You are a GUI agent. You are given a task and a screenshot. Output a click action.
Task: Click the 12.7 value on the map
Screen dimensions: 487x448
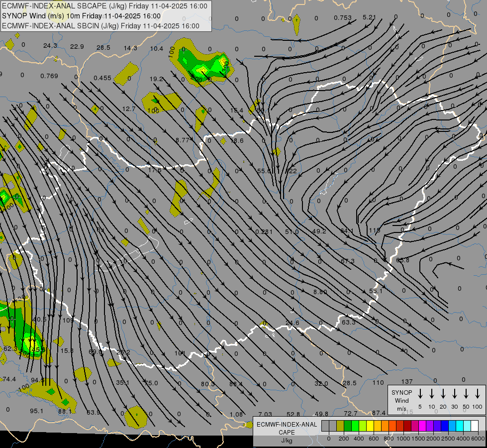pyautogui.click(x=129, y=109)
